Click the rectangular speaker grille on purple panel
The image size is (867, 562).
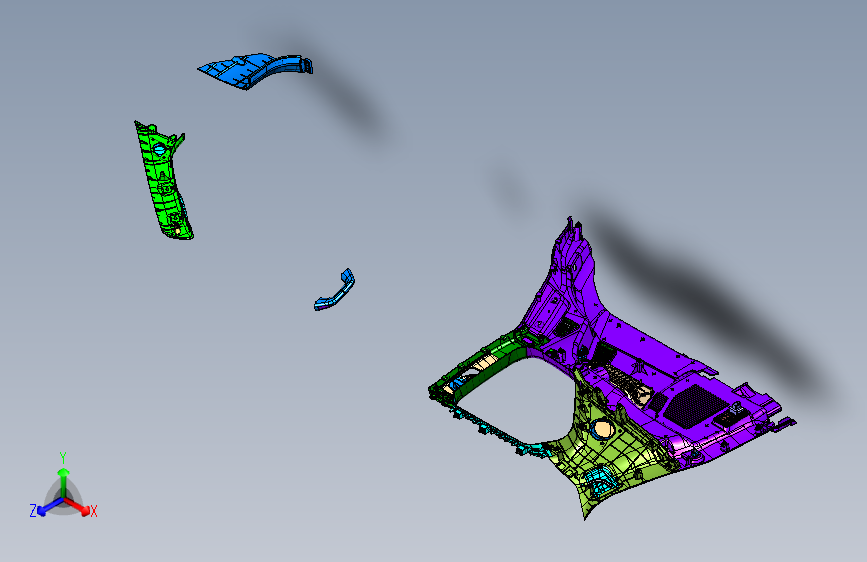coord(695,406)
